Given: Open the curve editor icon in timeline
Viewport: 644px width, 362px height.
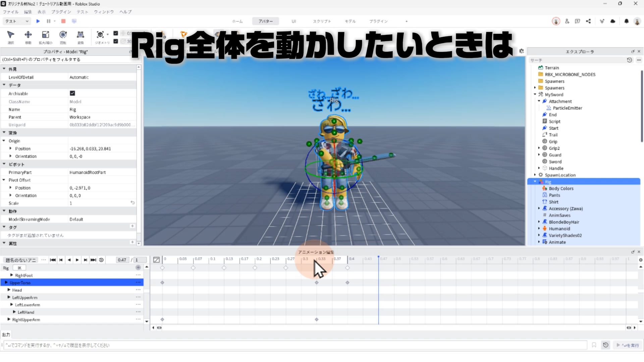Looking at the screenshot, I should tap(156, 260).
